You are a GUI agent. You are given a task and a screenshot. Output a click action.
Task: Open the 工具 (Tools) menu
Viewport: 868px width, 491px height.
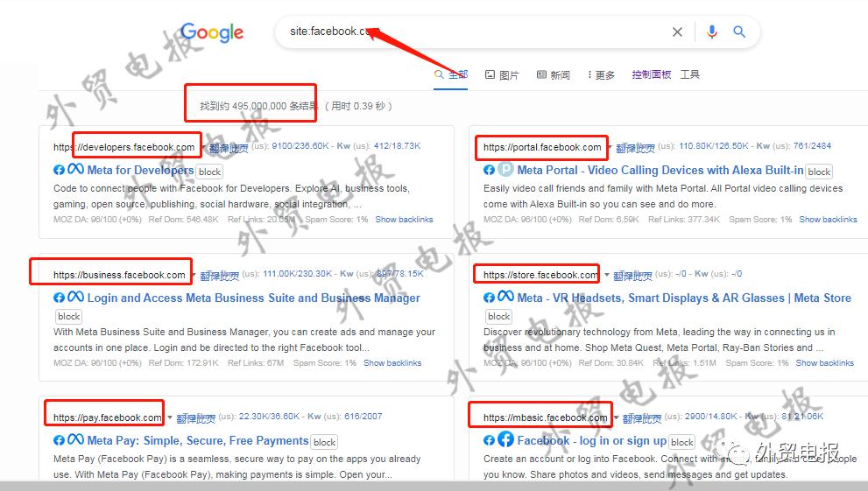689,74
